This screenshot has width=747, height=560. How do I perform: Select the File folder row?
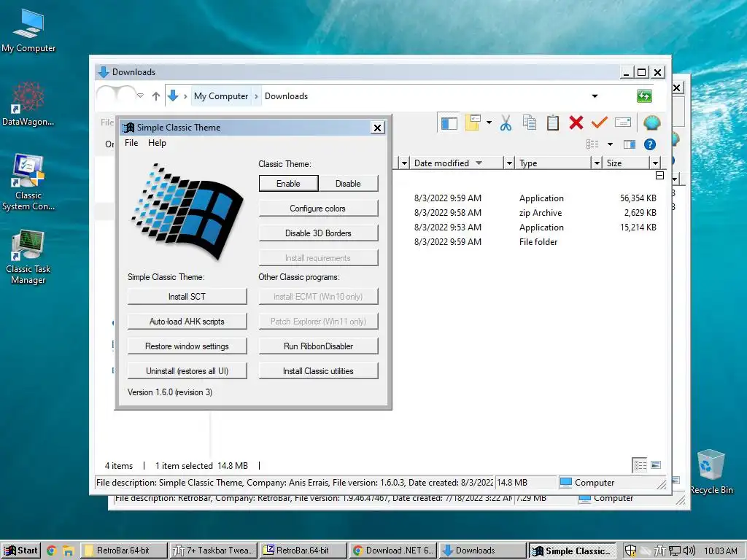pyautogui.click(x=528, y=242)
